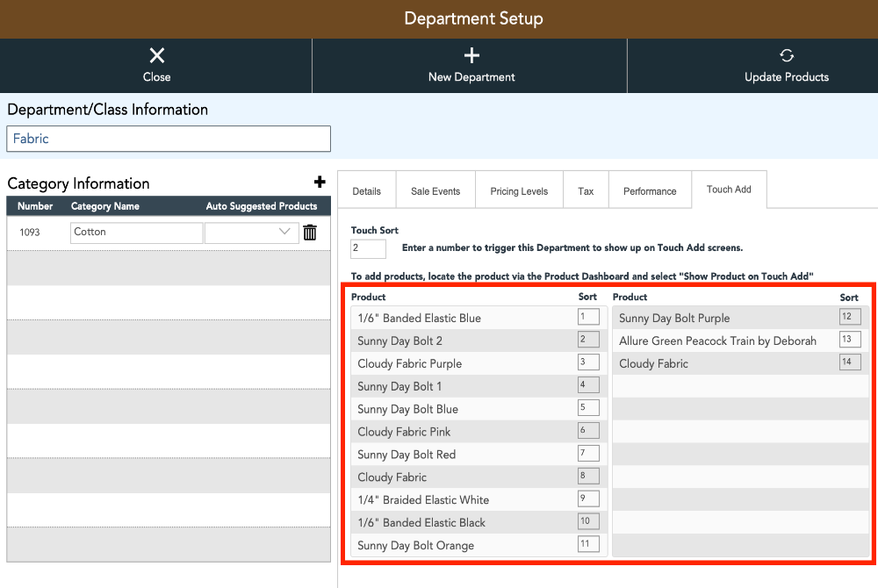Click the sort box for Cloudy Fabric Pink

[588, 430]
